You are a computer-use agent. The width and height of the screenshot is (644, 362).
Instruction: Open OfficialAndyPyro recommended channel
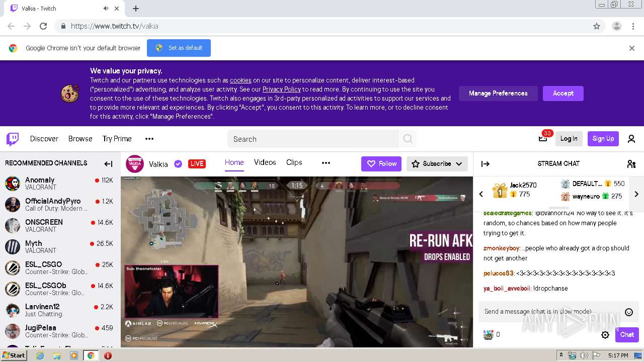coord(59,205)
